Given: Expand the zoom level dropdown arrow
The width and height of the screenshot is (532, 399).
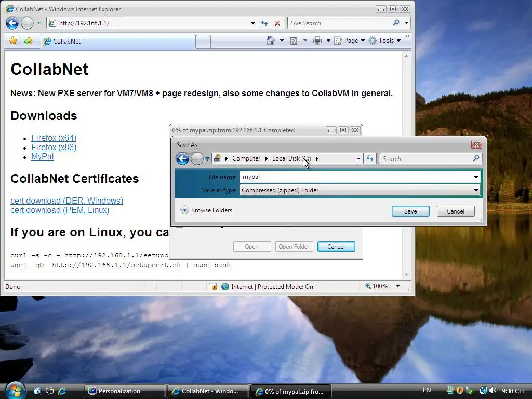Looking at the screenshot, I should pyautogui.click(x=397, y=286).
